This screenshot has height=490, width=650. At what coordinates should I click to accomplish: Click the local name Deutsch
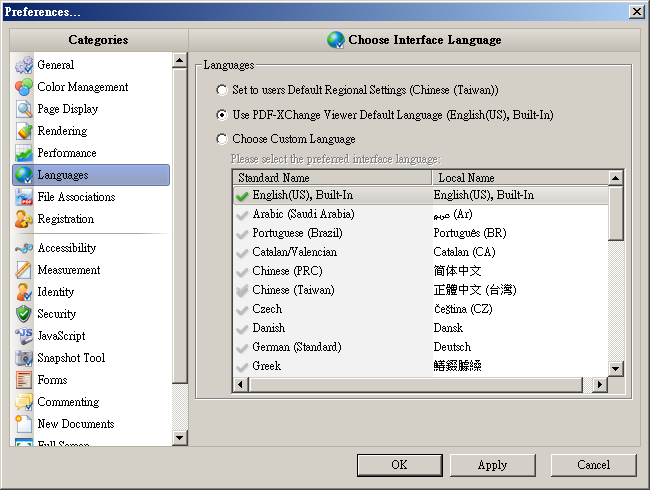point(452,347)
